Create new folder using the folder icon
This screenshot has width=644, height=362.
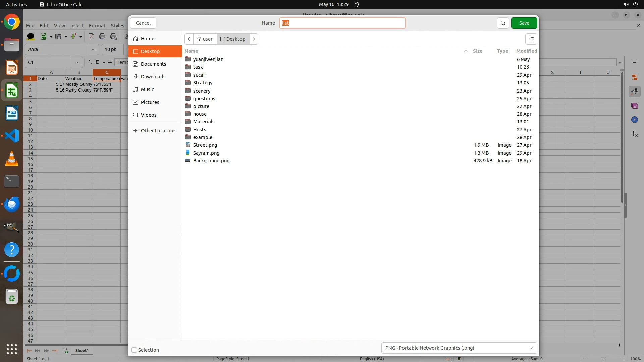pos(531,39)
